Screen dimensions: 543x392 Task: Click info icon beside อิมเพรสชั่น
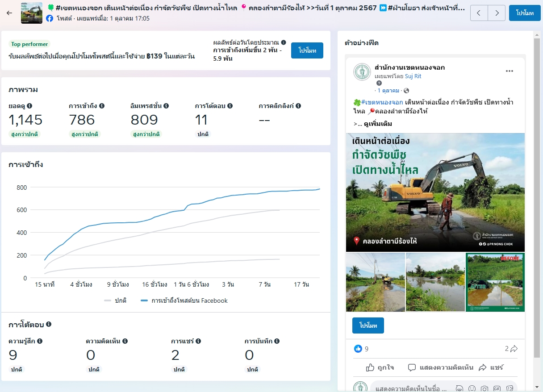[166, 106]
